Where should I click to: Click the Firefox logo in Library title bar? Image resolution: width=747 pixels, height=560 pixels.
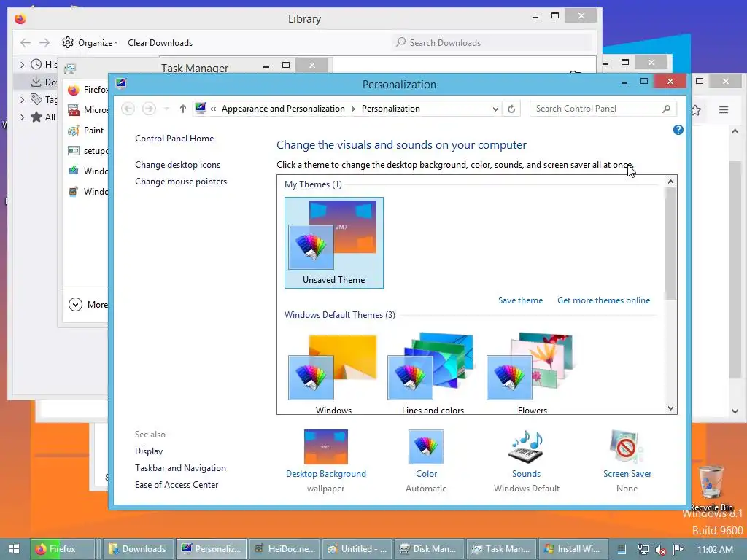[20, 18]
